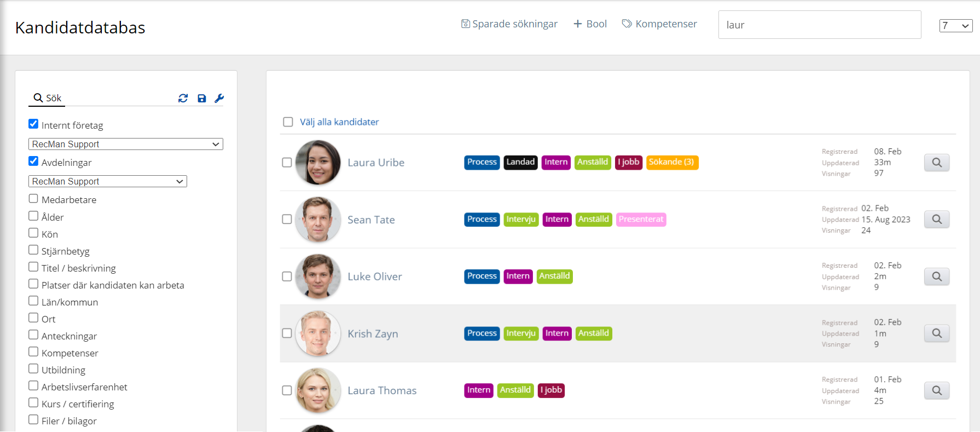Image resolution: width=980 pixels, height=432 pixels.
Task: Open Sparade sökningar menu
Action: pos(509,24)
